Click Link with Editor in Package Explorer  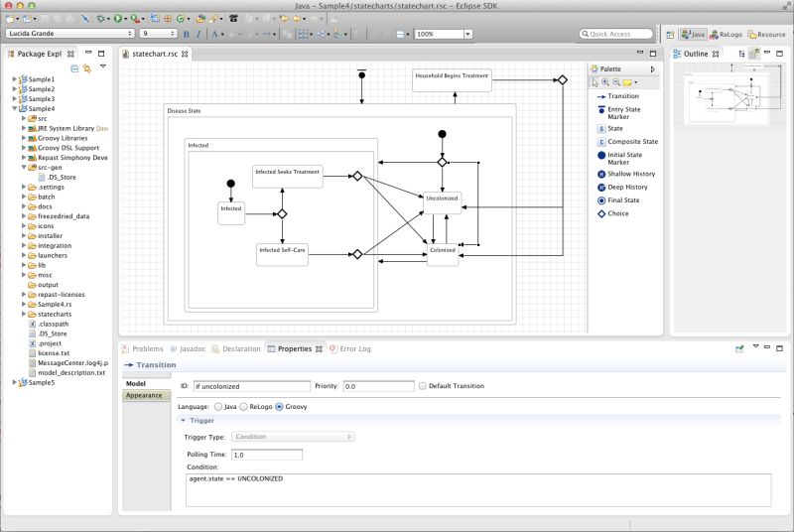pyautogui.click(x=87, y=68)
